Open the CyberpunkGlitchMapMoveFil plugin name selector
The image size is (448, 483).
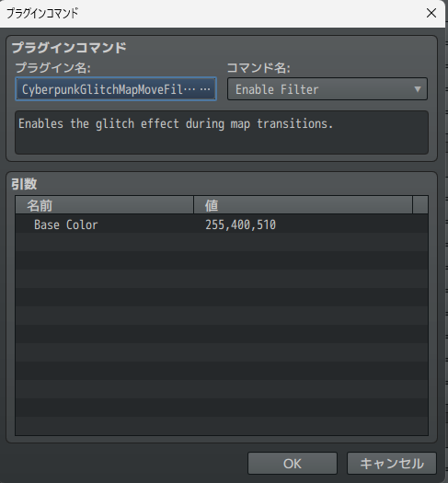116,89
